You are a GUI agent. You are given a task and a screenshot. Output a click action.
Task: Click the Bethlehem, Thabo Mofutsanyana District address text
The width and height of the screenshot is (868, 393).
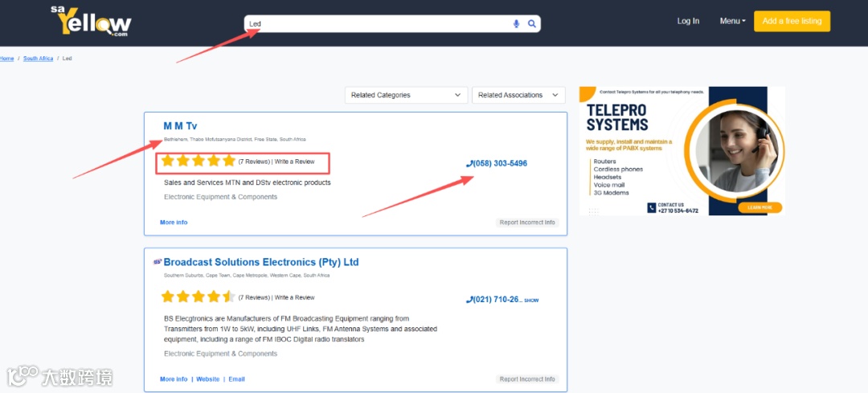coord(235,140)
